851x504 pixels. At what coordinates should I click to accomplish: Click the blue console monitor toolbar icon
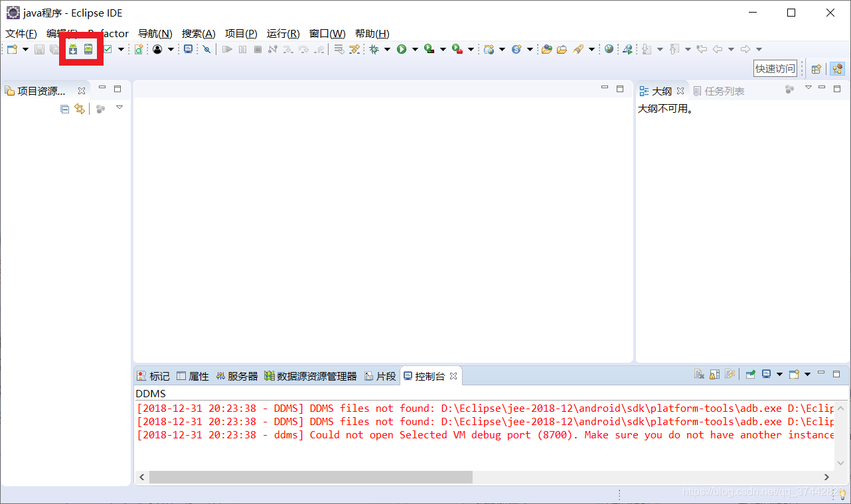(x=188, y=49)
